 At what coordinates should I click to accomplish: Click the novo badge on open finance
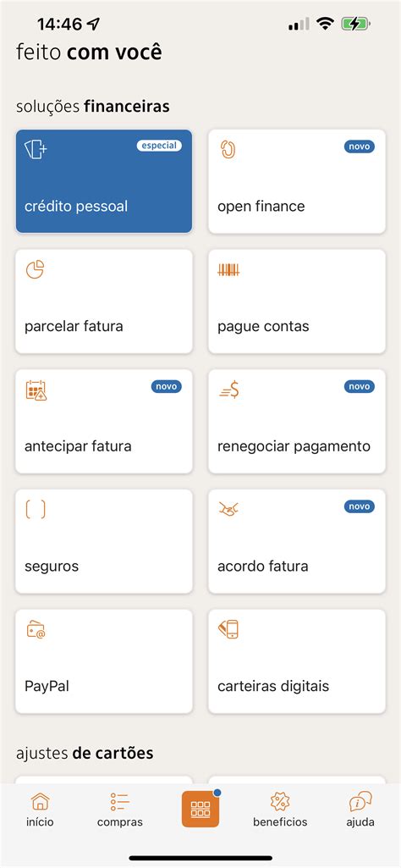pos(360,147)
